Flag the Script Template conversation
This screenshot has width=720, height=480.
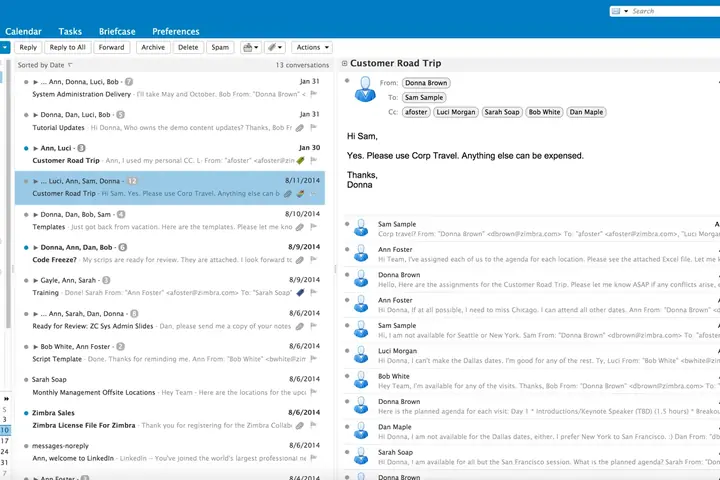pyautogui.click(x=314, y=359)
